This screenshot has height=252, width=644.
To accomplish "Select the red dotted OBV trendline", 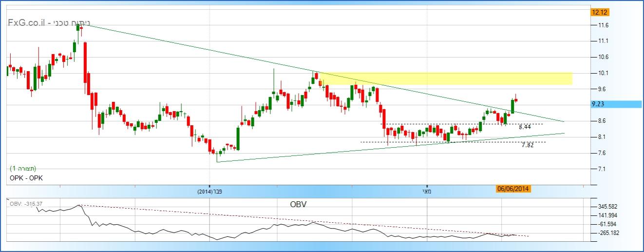I will (x=292, y=220).
